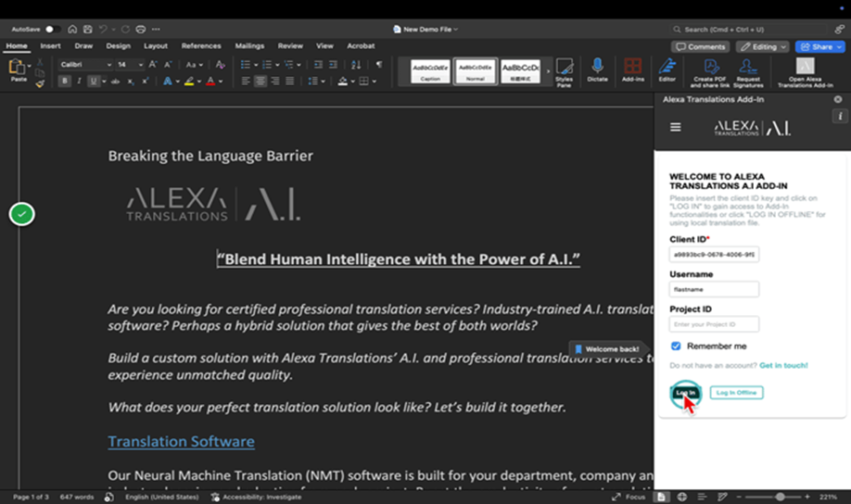Image resolution: width=851 pixels, height=504 pixels.
Task: Open the Calibri font name dropdown
Action: 85,65
